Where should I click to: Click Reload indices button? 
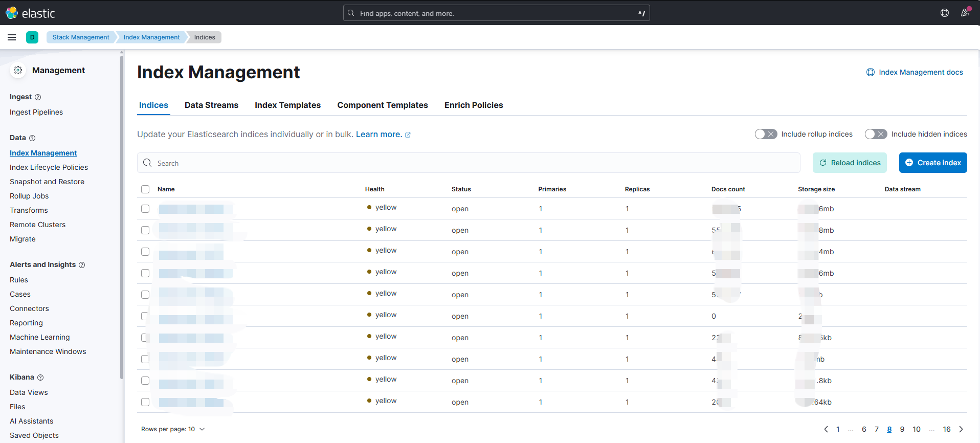tap(850, 163)
